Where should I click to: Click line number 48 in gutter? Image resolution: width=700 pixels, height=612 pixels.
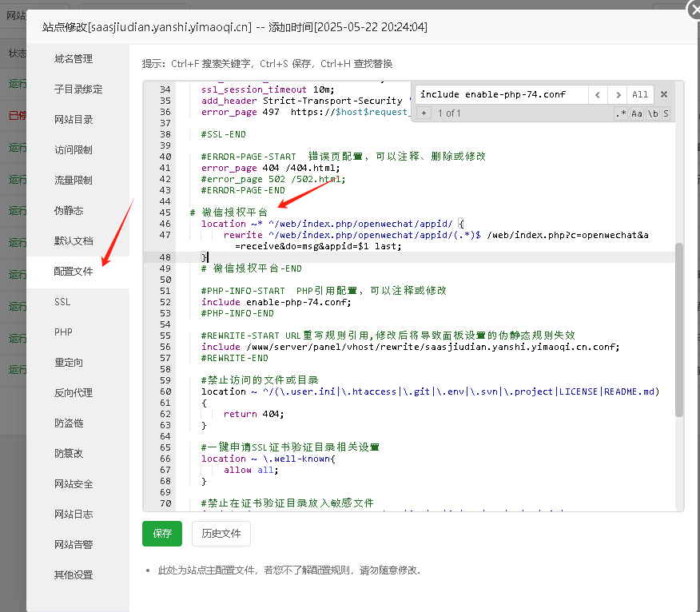point(165,257)
